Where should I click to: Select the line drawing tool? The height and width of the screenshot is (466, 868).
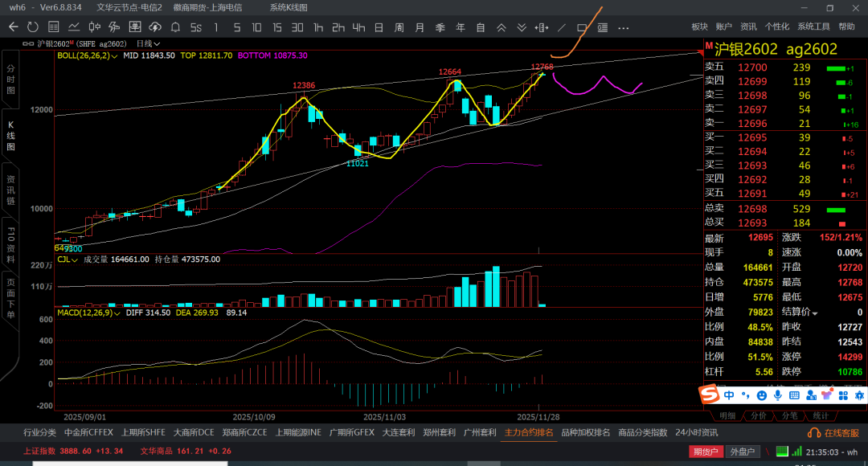click(x=562, y=27)
